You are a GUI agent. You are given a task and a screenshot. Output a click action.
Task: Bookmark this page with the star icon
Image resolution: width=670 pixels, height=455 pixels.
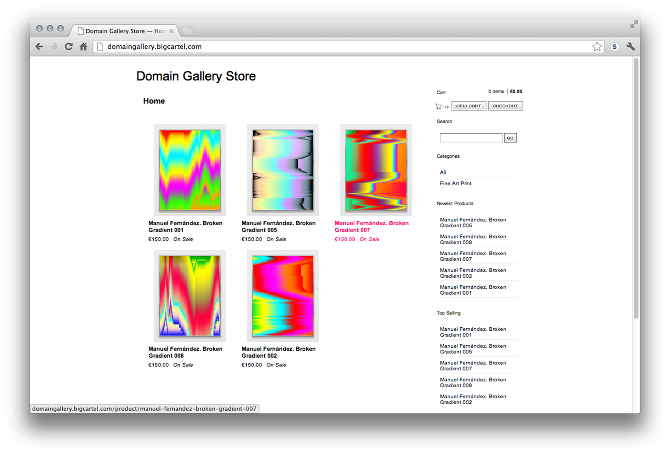(x=597, y=47)
